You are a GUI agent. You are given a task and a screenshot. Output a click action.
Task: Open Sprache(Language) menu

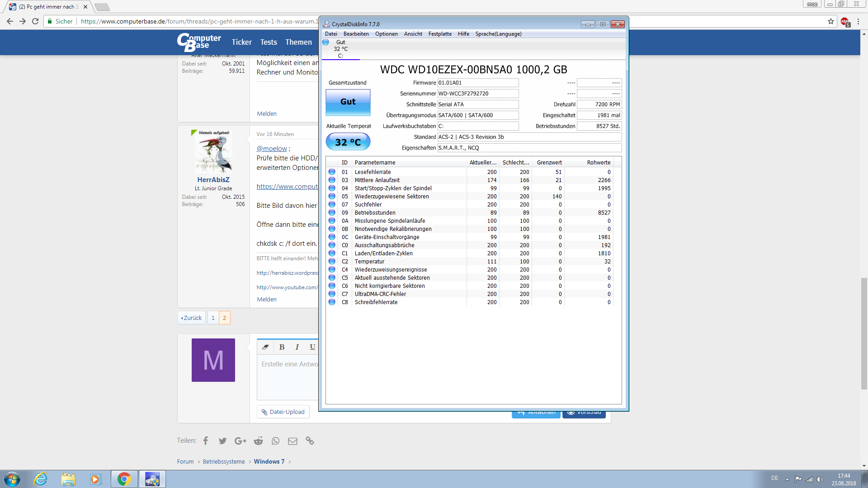coord(498,34)
